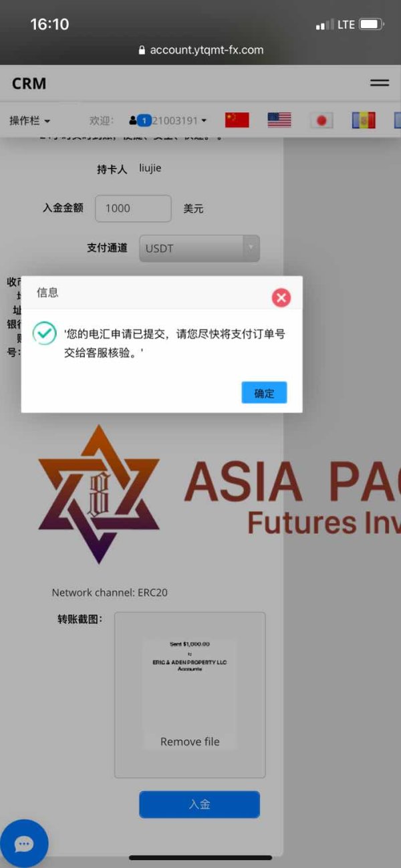Remove the uploaded transfer file

pos(190,742)
